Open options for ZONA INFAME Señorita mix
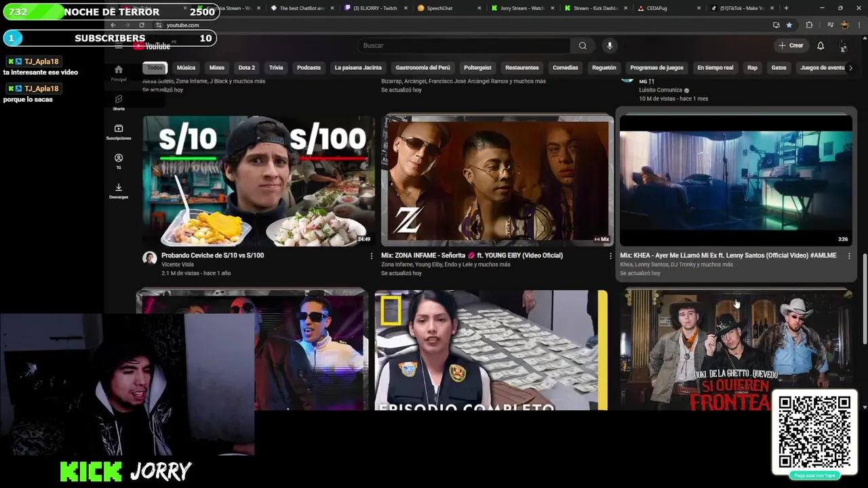Image resolution: width=868 pixels, height=488 pixels. point(610,256)
